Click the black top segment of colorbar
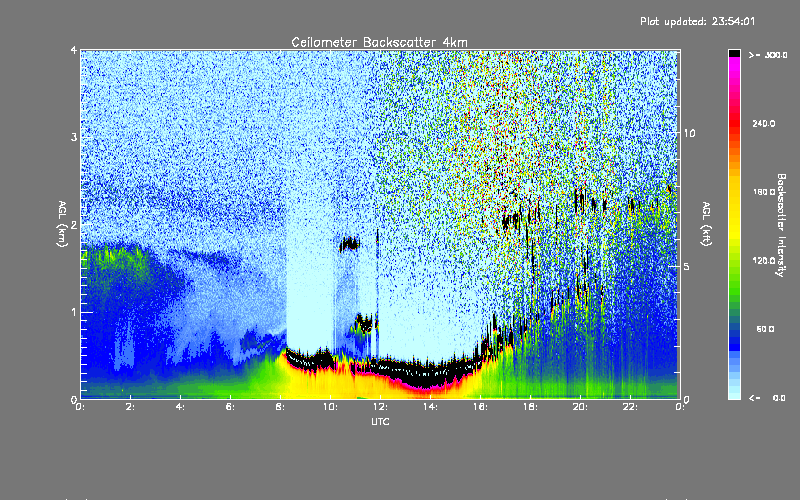Viewport: 800px width, 500px height. [734, 53]
